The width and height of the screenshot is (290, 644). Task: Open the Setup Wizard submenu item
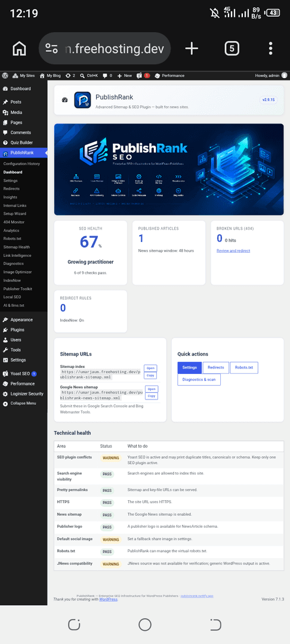15,213
